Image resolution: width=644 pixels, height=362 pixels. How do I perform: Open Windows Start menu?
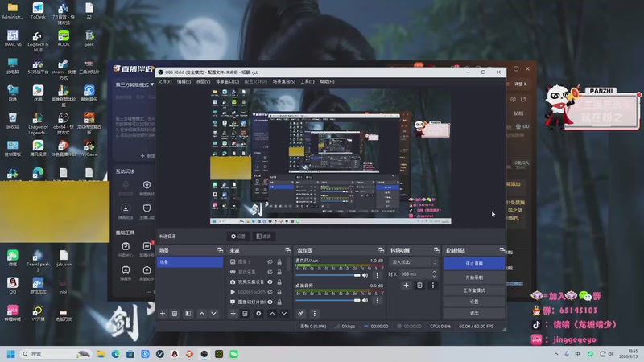[10, 354]
